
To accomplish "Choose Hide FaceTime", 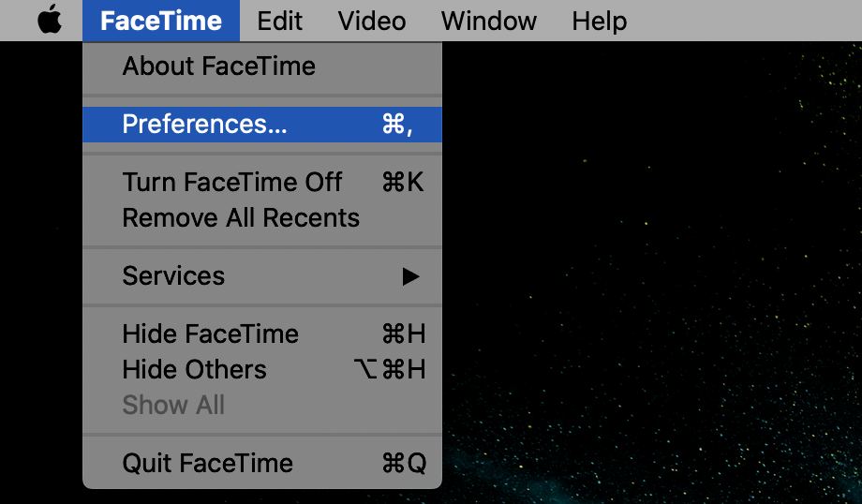I will point(210,334).
